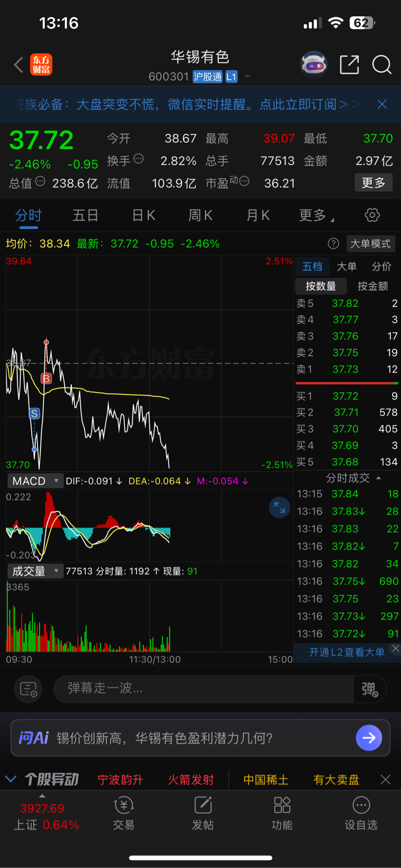The height and width of the screenshot is (868, 401).
Task: Close the subscription reminder banner
Action: pyautogui.click(x=382, y=104)
